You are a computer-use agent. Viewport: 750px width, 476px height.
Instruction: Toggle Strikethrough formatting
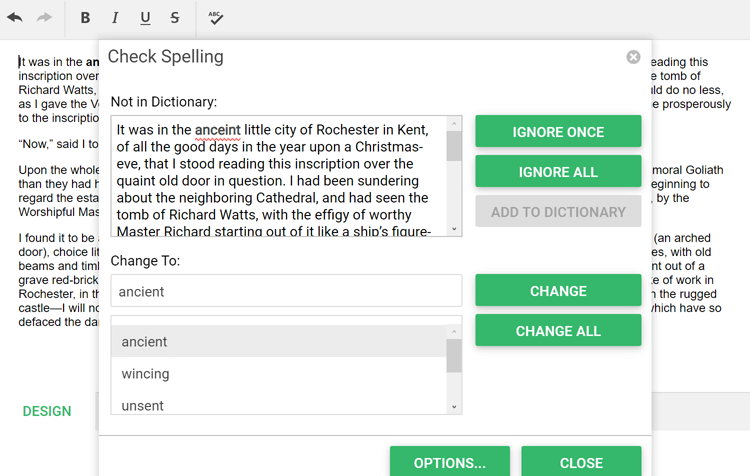pos(175,18)
